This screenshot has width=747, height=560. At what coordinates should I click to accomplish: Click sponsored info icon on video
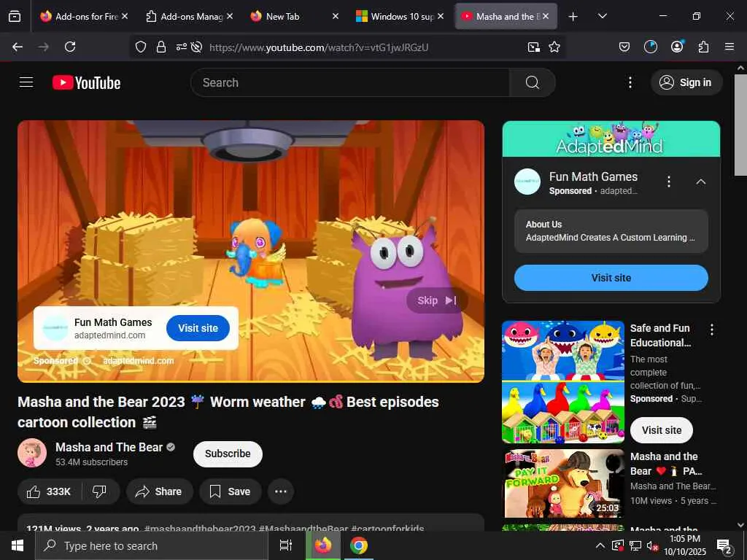pyautogui.click(x=87, y=361)
